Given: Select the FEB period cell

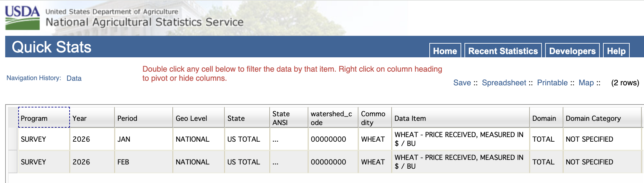Looking at the screenshot, I should click(x=143, y=162).
